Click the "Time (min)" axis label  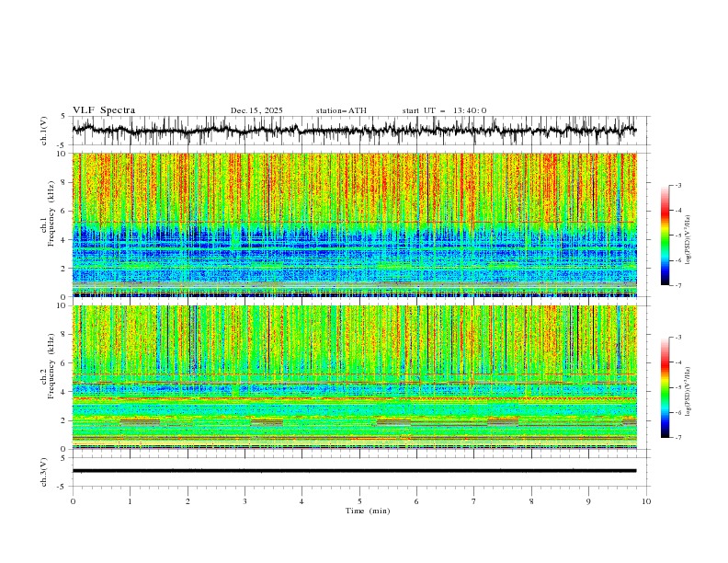(368, 511)
